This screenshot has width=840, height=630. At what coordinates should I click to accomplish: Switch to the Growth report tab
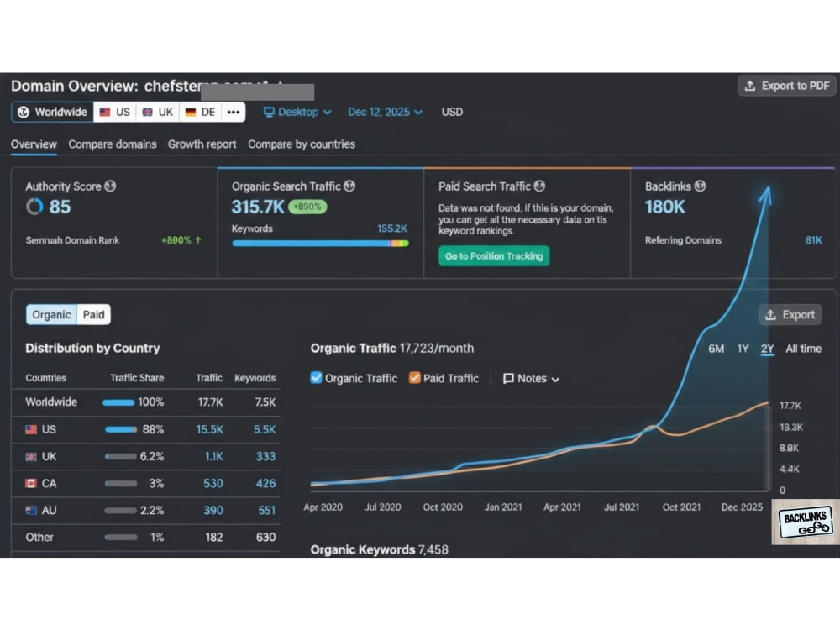pos(202,144)
